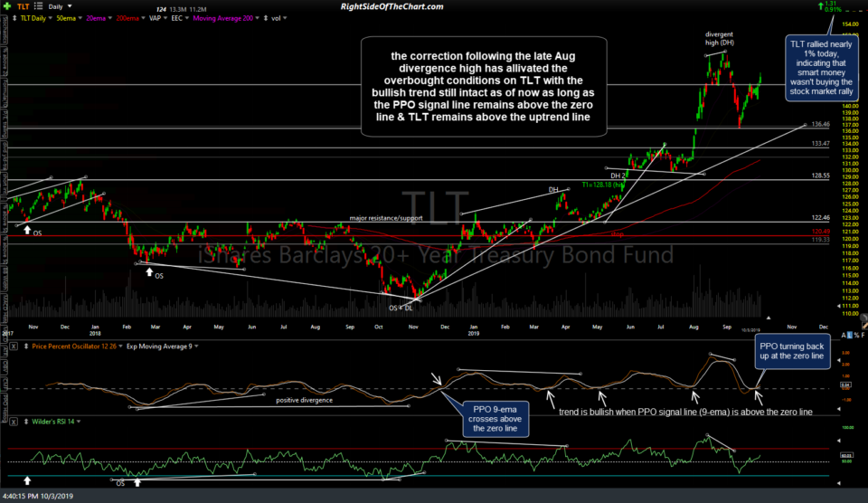Select the PPO Histog vertical side tab
The image size is (868, 503).
5,409
